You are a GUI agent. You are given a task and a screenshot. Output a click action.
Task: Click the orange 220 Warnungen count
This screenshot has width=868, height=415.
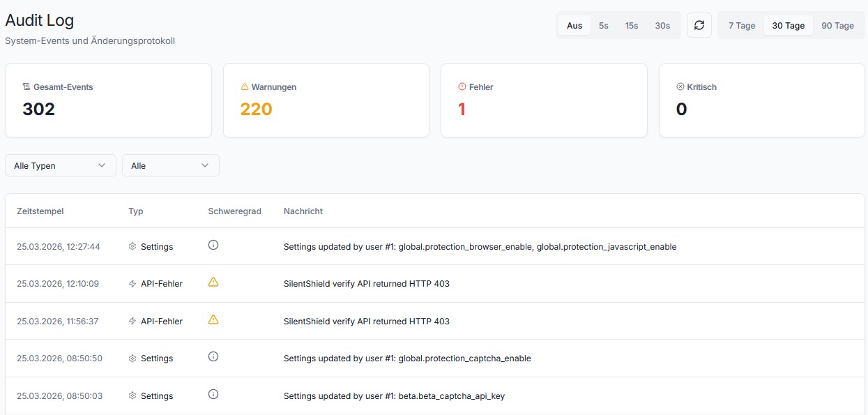(x=256, y=109)
